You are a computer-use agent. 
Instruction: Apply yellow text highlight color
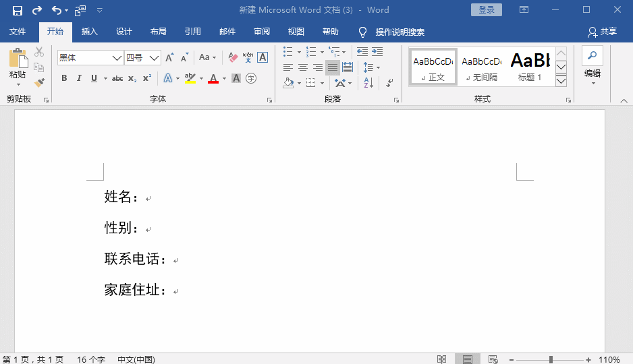[x=190, y=78]
